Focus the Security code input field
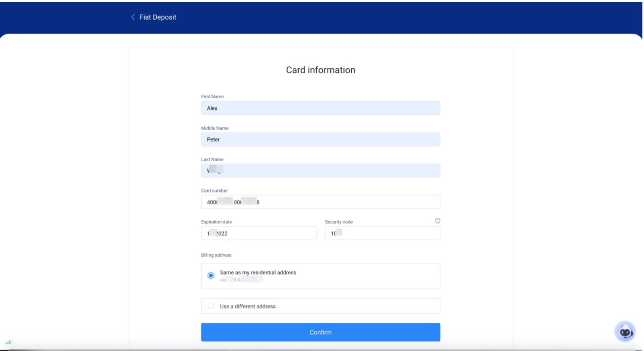Viewport: 644px width, 351px height. 382,233
